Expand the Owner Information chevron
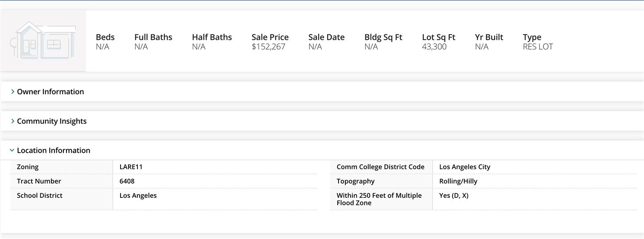The image size is (644, 239). click(12, 92)
